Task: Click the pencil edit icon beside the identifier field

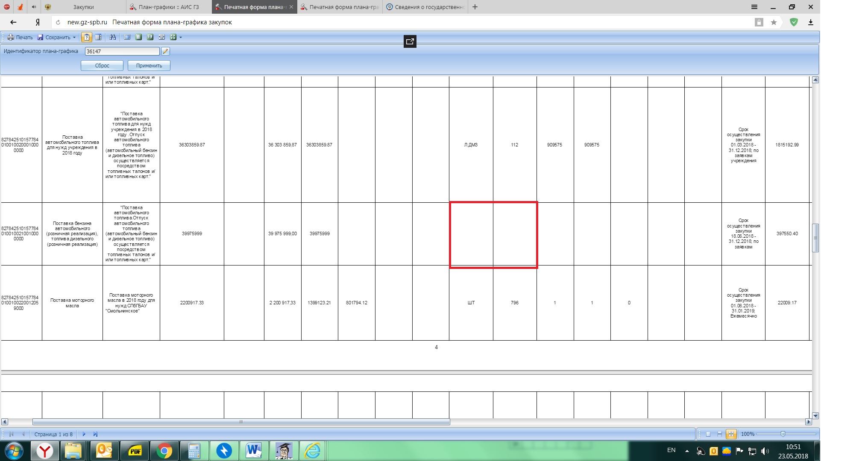Action: coord(165,51)
